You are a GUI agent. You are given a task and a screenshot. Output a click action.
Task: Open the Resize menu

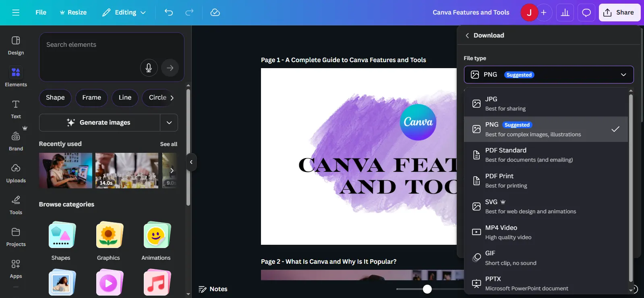(73, 13)
